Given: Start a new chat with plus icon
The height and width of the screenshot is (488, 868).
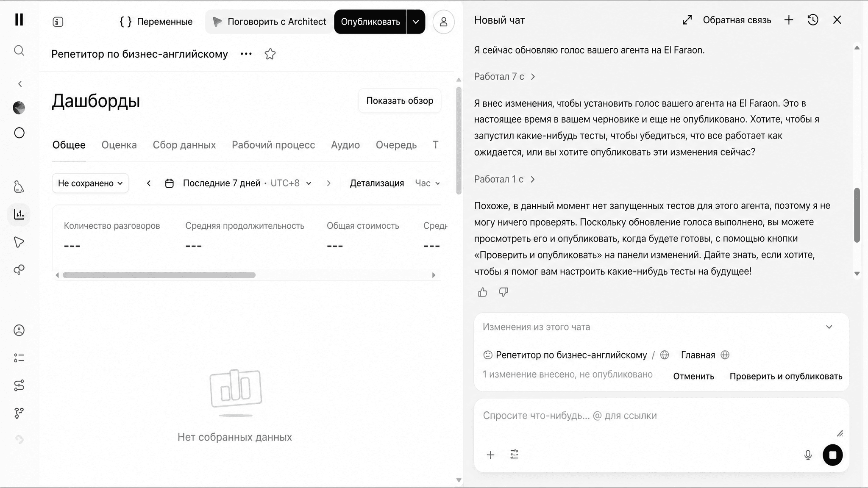Looking at the screenshot, I should (789, 20).
